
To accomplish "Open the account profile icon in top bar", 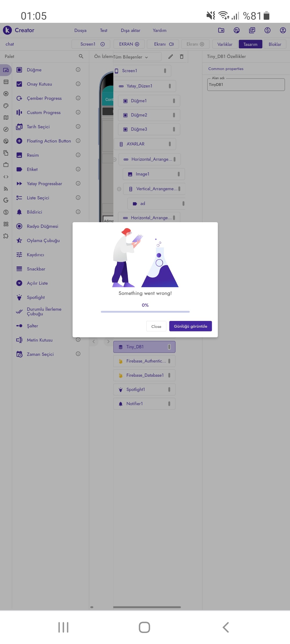I will point(283,30).
